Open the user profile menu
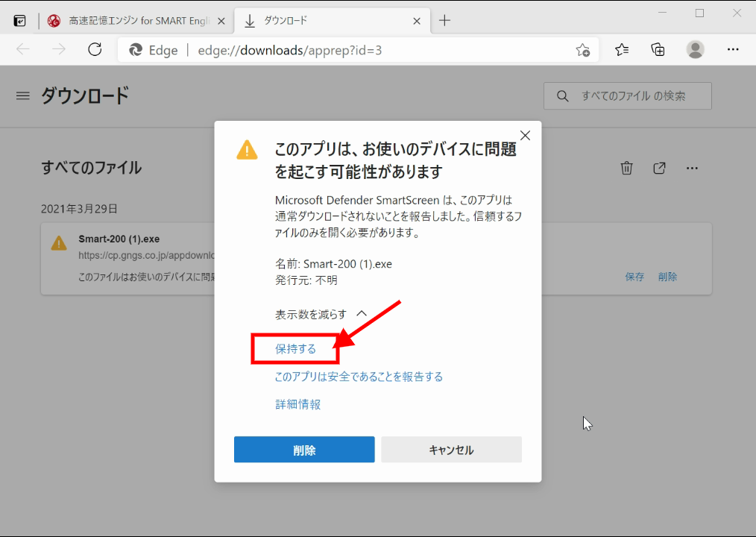 click(695, 50)
